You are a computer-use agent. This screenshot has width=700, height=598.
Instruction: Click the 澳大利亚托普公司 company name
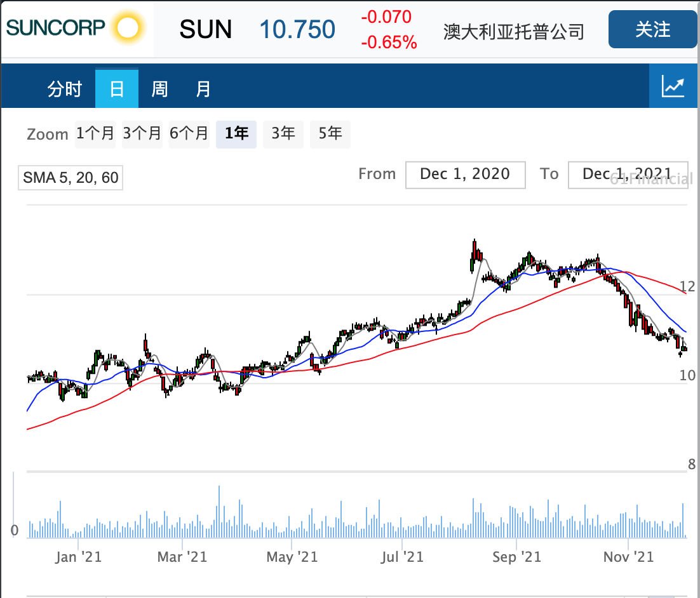514,31
